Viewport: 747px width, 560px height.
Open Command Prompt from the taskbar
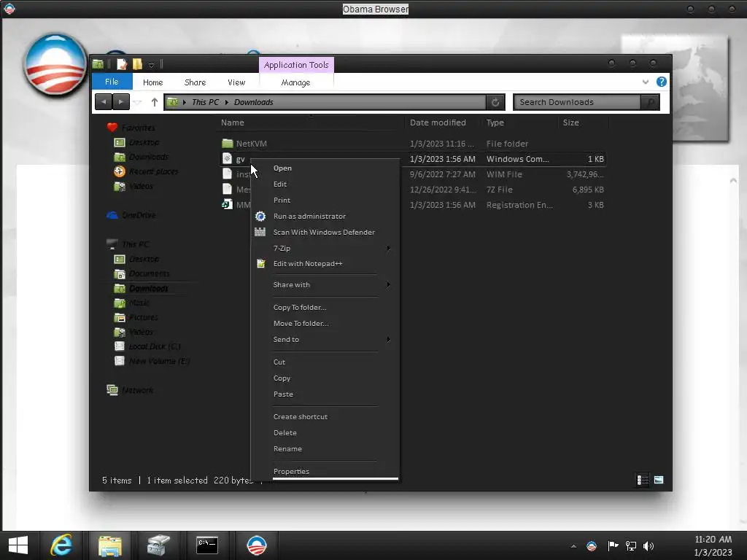point(207,545)
